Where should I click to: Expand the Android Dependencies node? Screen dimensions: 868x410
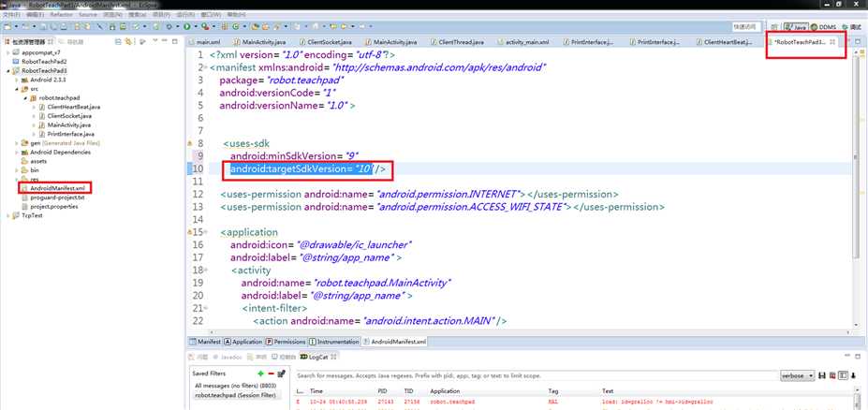[x=17, y=153]
